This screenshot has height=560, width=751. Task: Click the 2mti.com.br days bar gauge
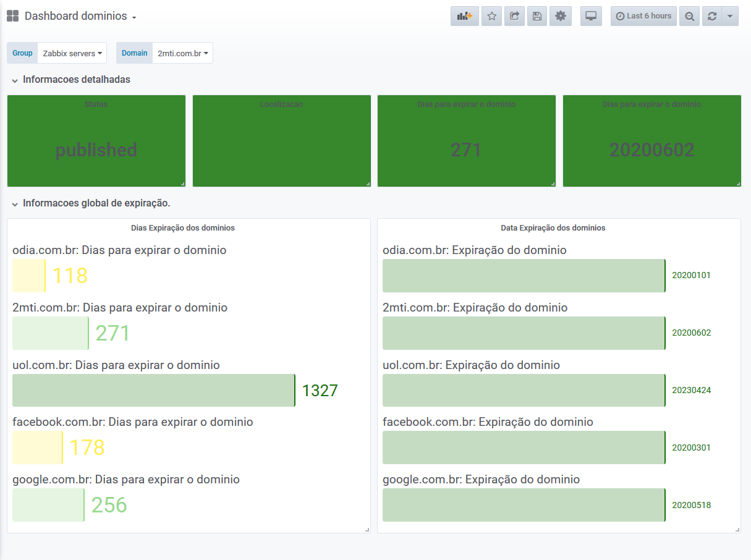tap(51, 333)
